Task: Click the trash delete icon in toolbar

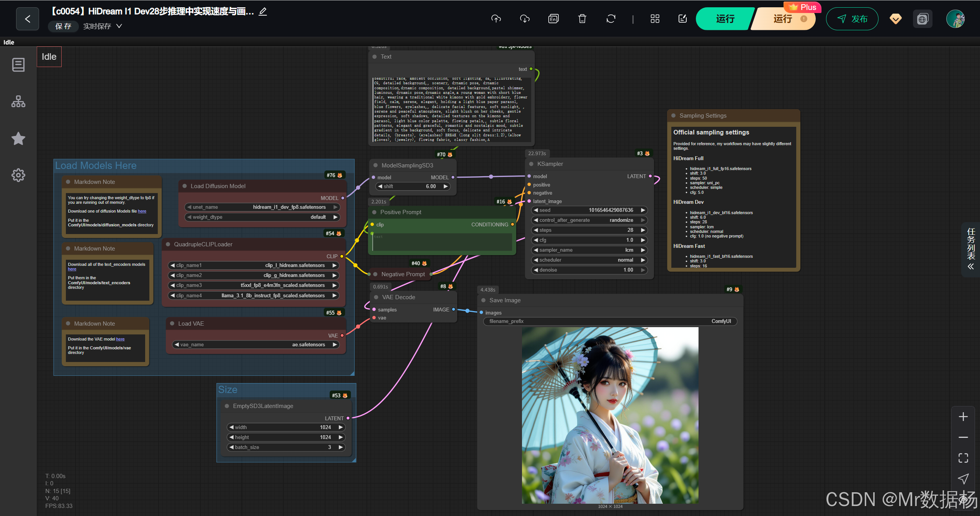Action: click(x=582, y=19)
